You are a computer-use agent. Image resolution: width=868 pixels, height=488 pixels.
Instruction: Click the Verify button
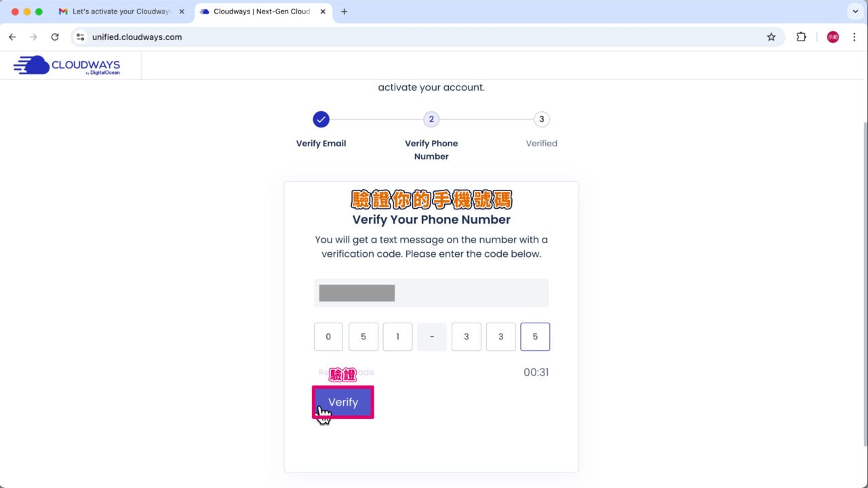(x=342, y=402)
